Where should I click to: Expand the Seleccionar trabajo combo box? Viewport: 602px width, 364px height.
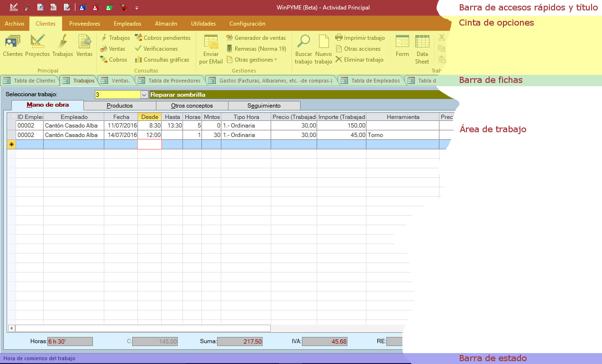pos(145,95)
